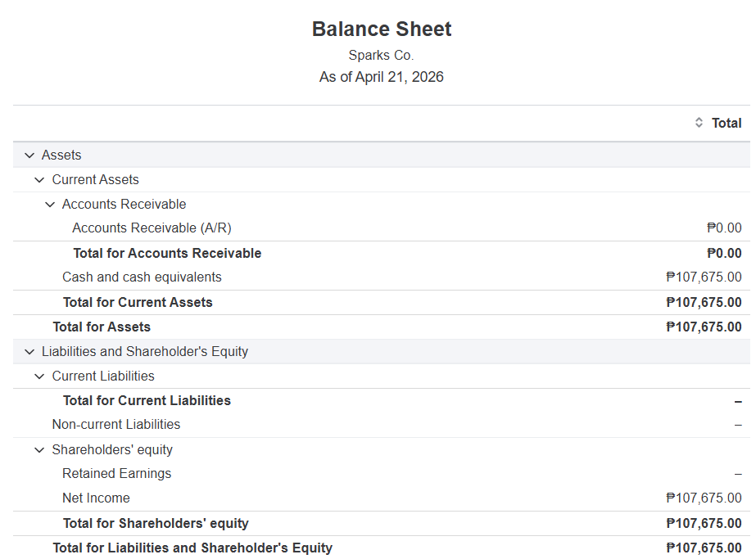Select the Current Assets label
Viewport: 756px width, 559px height.
[x=96, y=180]
